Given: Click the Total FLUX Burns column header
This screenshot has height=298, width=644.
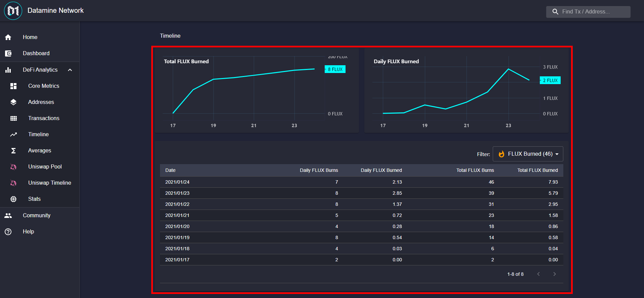Looking at the screenshot, I should [x=475, y=171].
